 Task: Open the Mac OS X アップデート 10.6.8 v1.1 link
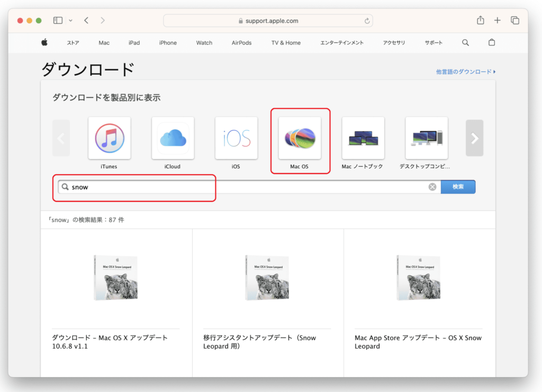click(110, 342)
